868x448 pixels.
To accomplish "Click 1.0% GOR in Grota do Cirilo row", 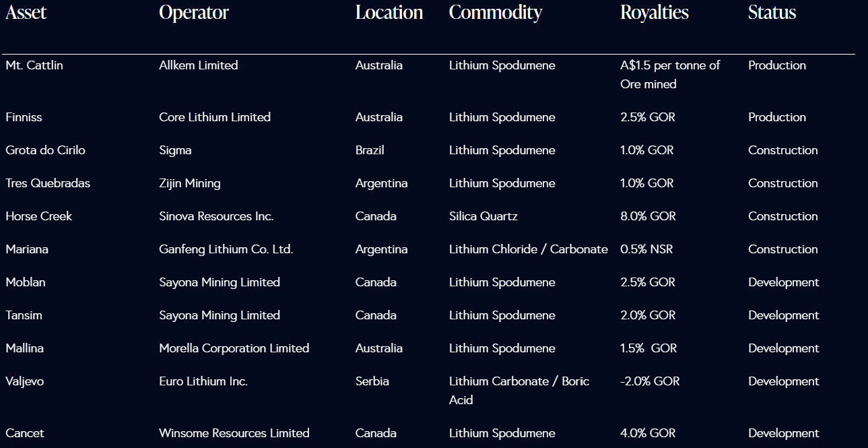I will 647,150.
